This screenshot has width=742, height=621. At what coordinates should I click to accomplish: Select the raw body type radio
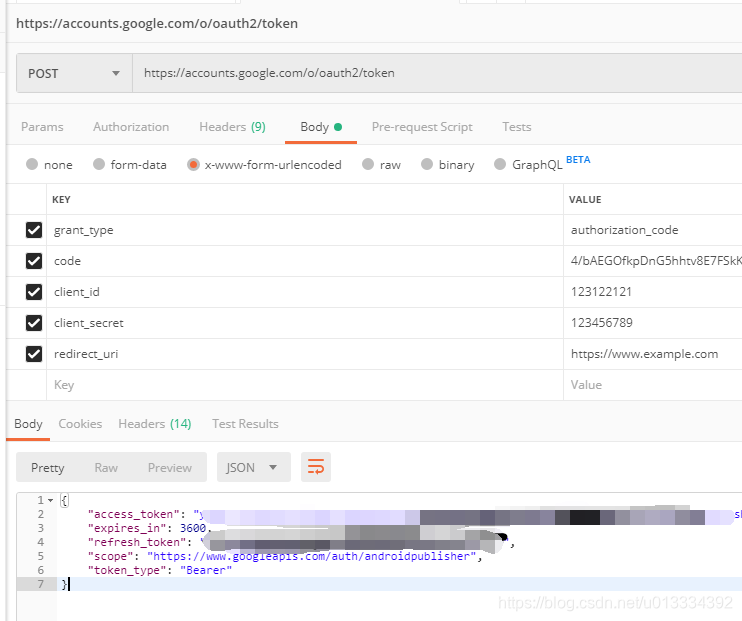(x=368, y=164)
